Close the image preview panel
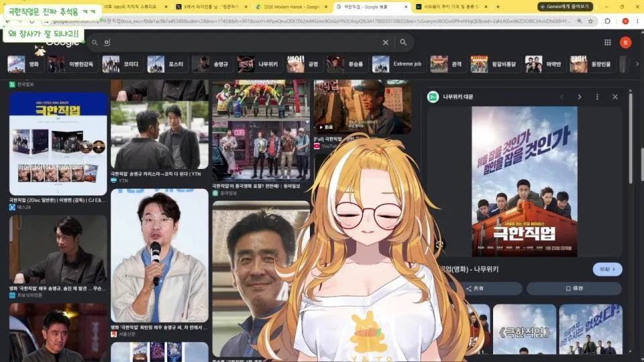 [615, 97]
